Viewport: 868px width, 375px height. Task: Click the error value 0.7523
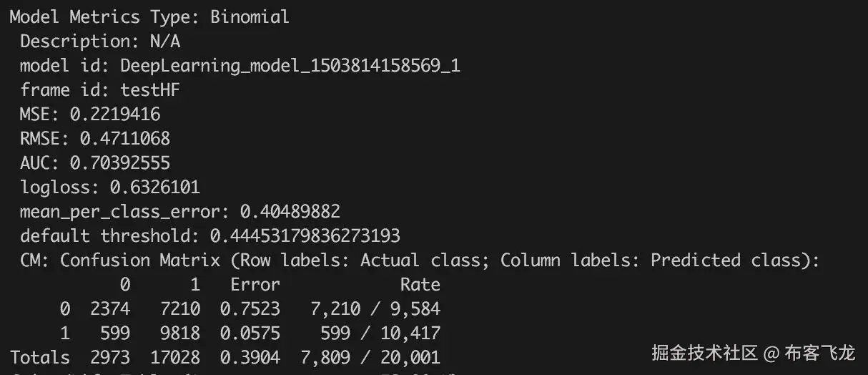255,309
